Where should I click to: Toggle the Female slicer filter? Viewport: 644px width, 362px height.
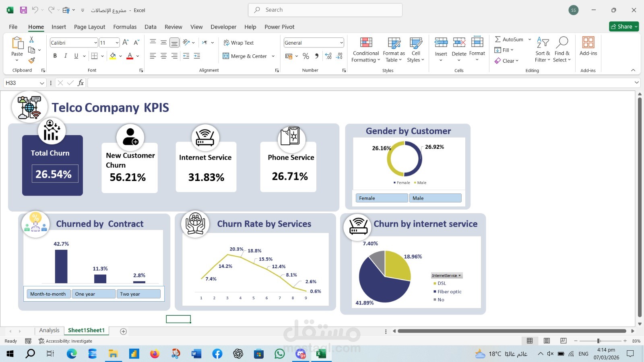tap(381, 198)
